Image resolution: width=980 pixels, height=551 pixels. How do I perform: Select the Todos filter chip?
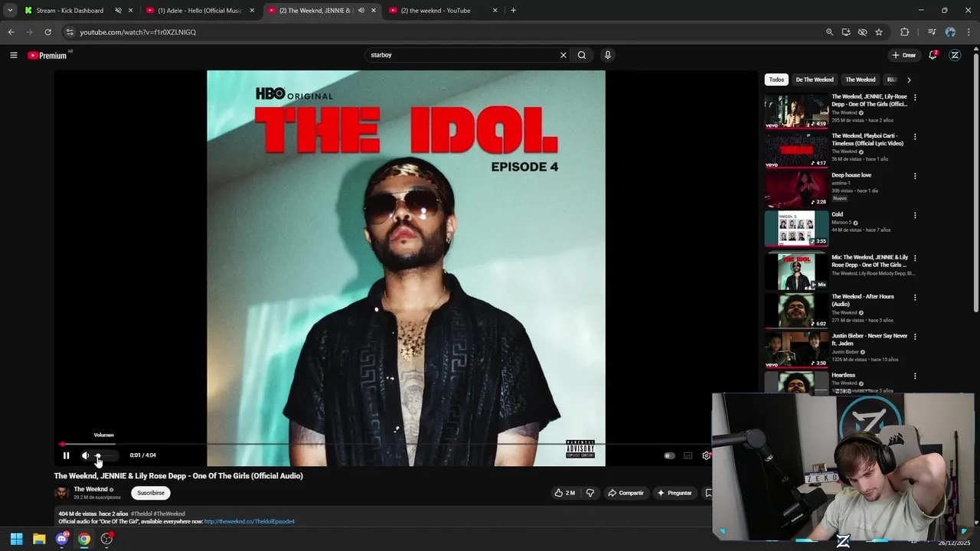point(776,80)
